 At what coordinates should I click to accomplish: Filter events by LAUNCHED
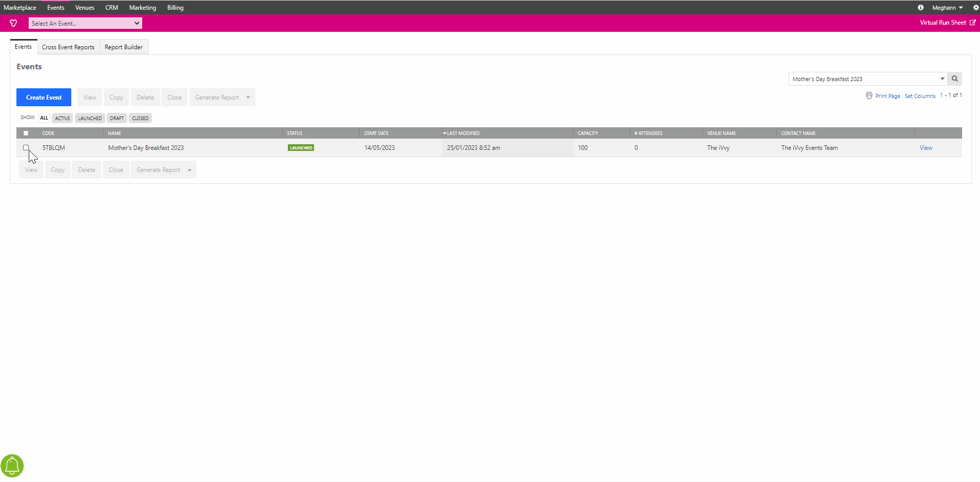point(90,118)
